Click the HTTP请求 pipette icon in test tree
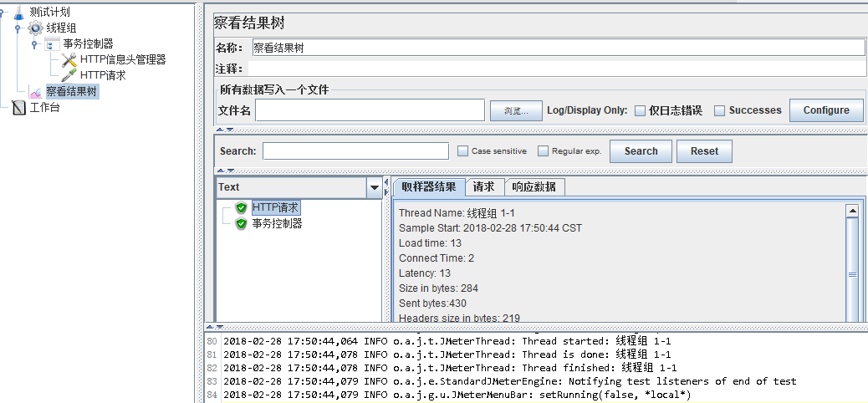Viewport: 868px width, 403px height. pyautogui.click(x=69, y=75)
